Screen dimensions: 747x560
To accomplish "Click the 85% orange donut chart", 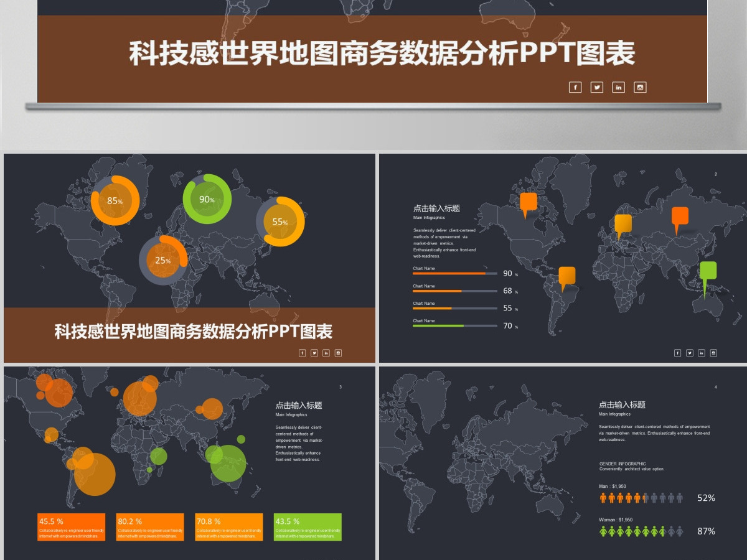I will pos(115,200).
